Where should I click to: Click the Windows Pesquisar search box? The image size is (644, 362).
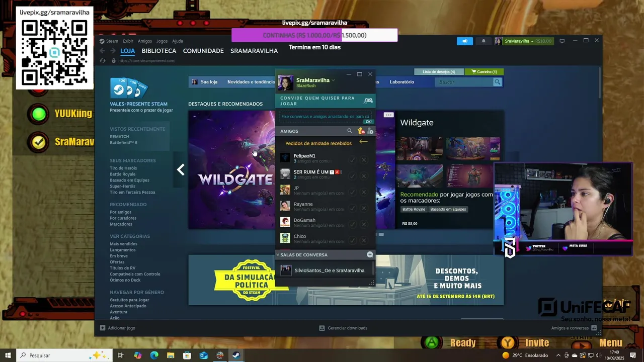pyautogui.click(x=65, y=355)
